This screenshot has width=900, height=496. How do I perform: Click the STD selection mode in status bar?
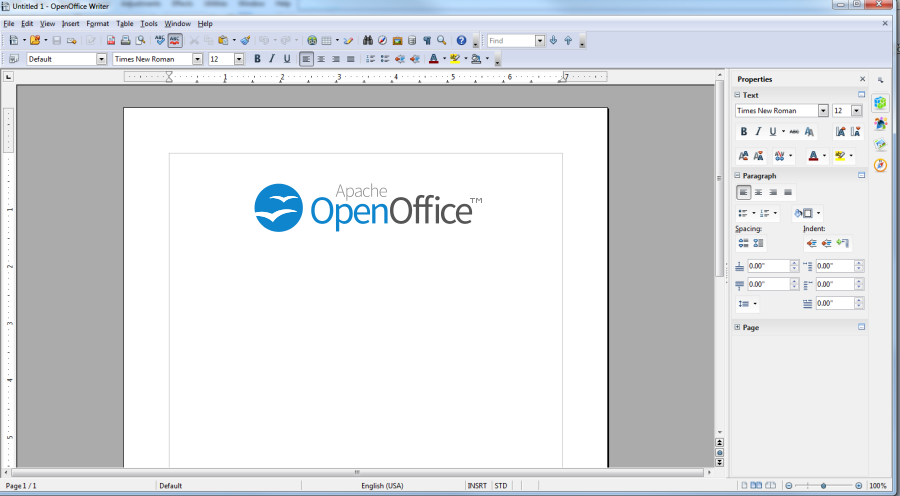click(501, 486)
